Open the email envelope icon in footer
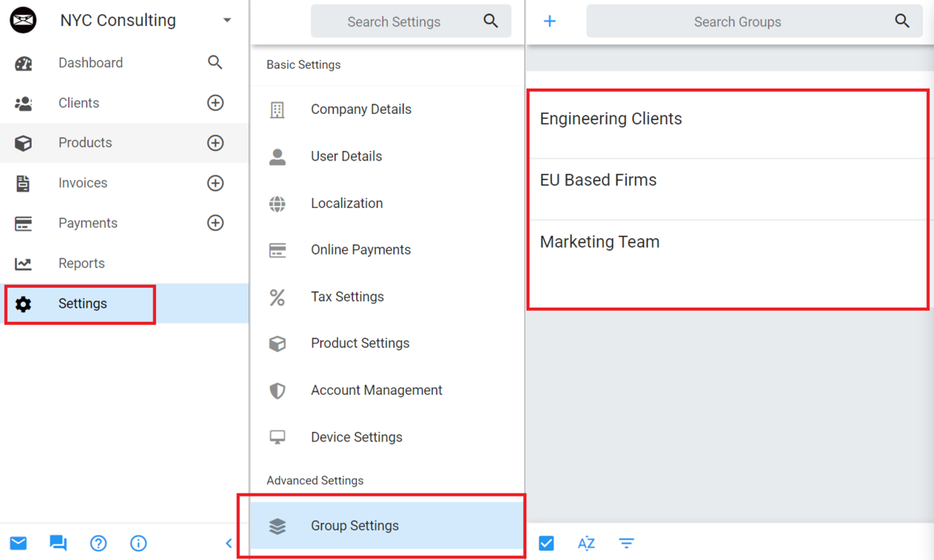 18,543
